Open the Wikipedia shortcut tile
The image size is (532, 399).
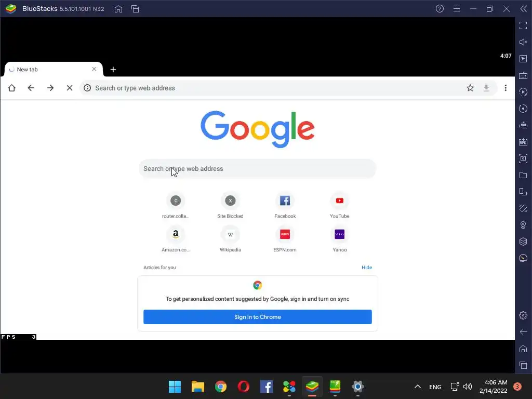point(230,239)
